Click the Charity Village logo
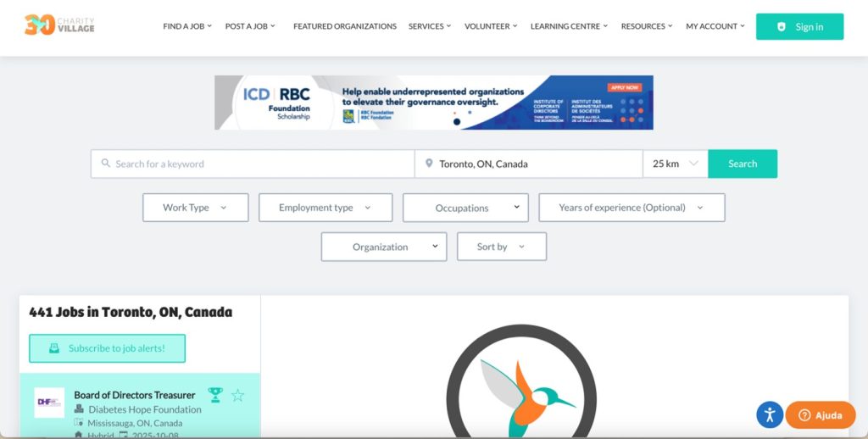 coord(59,25)
